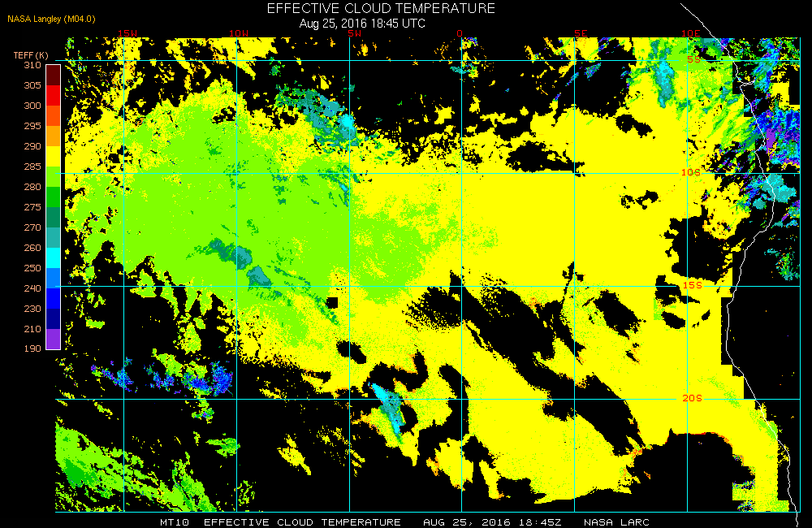This screenshot has height=528, width=812.
Task: Click the 15S latitude label
Action: [x=693, y=285]
